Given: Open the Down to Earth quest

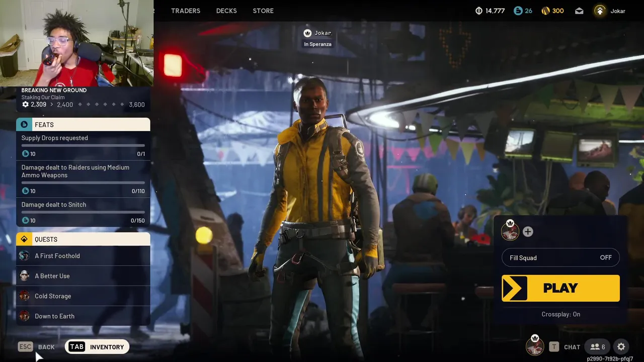Looking at the screenshot, I should coord(83,316).
